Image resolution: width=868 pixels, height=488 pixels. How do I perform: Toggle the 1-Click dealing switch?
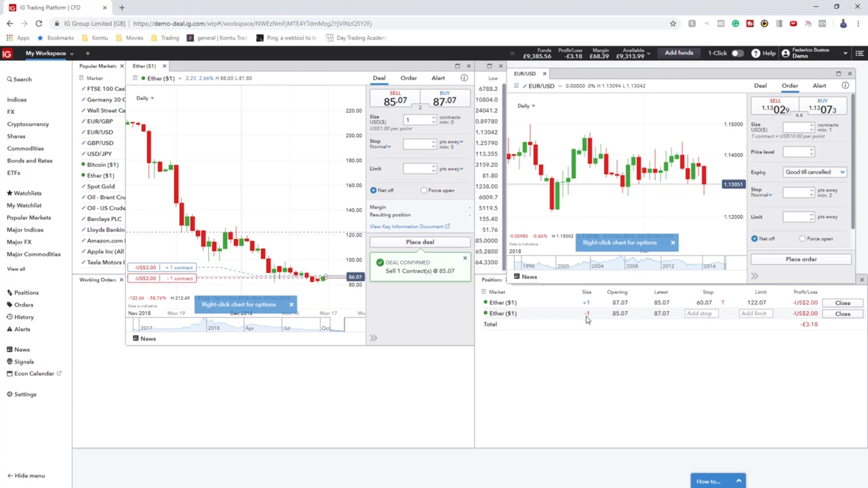point(737,53)
